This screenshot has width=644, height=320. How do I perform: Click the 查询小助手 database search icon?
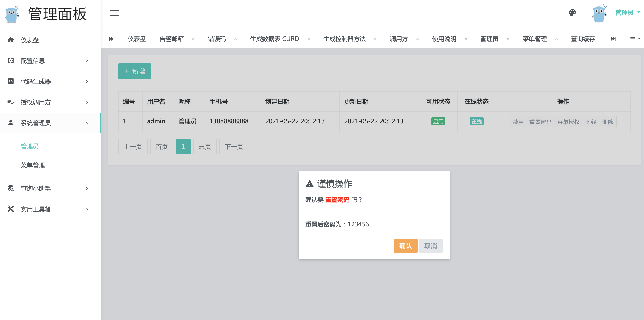click(x=11, y=188)
